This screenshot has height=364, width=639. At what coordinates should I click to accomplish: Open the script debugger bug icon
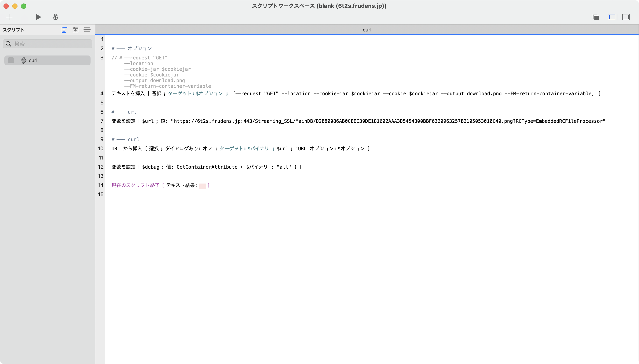point(56,17)
